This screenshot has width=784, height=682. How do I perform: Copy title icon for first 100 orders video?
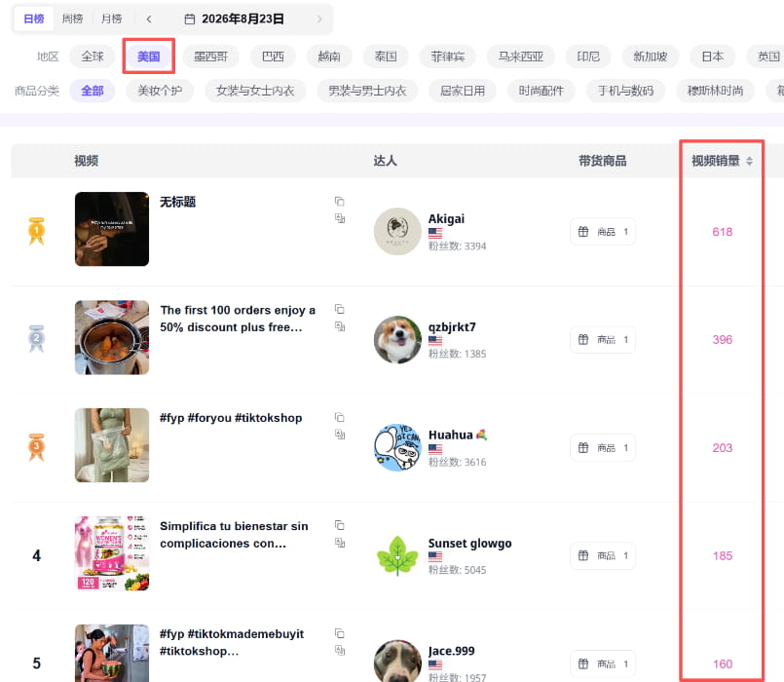[340, 309]
